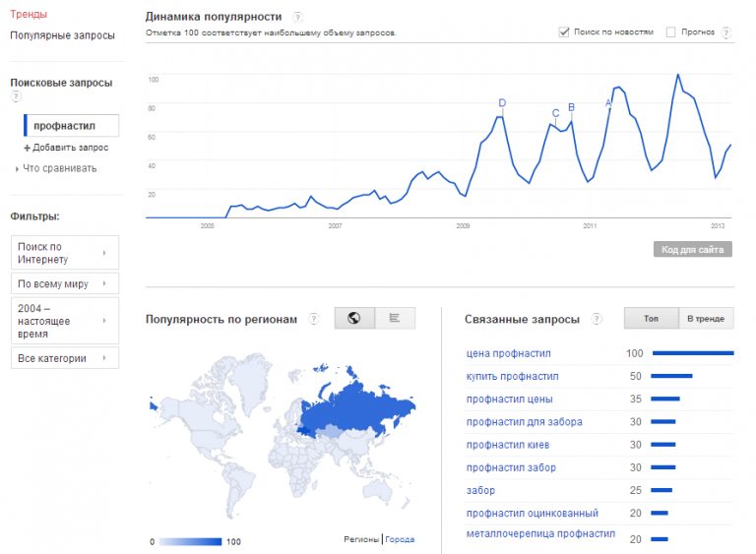Click help icon next to Динамика популярности
The width and height of the screenshot is (756, 554).
[297, 17]
